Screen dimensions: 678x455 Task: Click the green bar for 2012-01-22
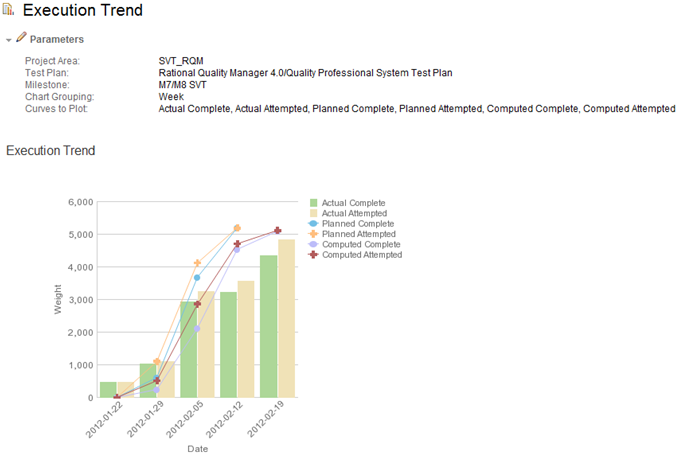tap(108, 389)
